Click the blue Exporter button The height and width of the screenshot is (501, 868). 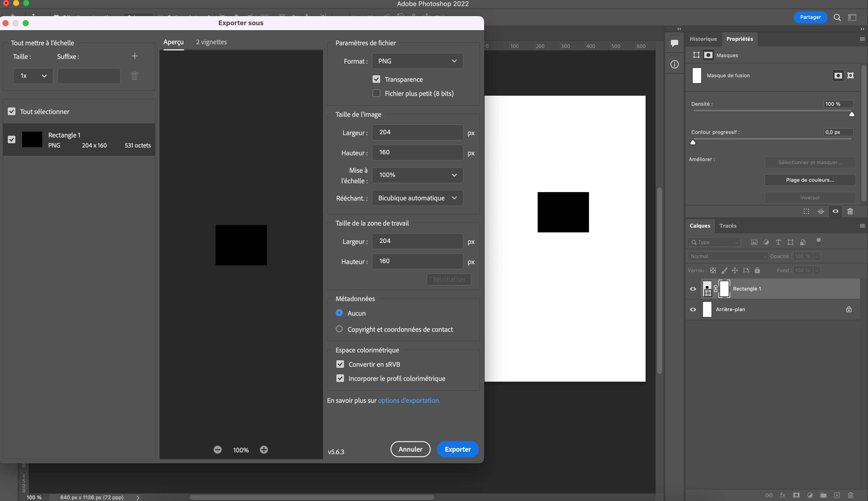[458, 449]
